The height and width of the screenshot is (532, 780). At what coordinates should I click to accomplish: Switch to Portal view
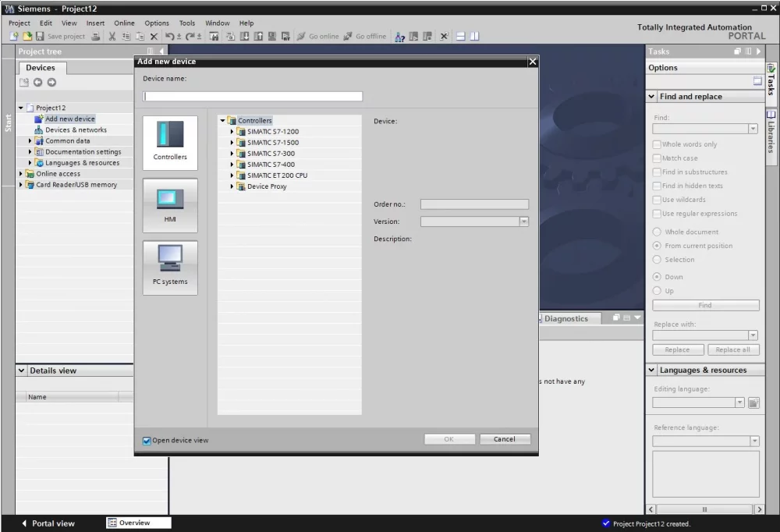coord(48,523)
